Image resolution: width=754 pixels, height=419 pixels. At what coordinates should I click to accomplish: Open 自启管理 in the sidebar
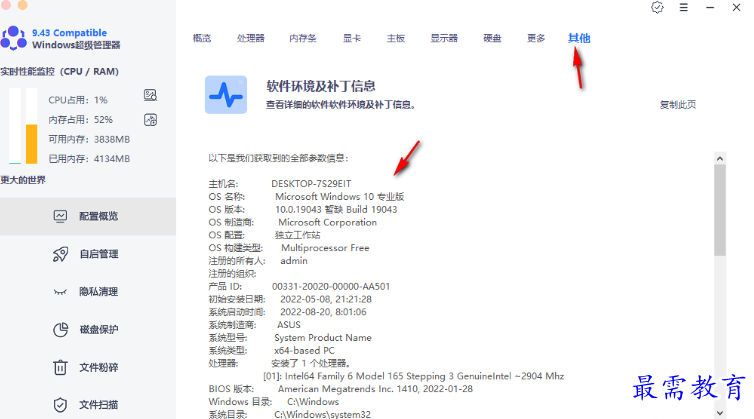(x=88, y=254)
